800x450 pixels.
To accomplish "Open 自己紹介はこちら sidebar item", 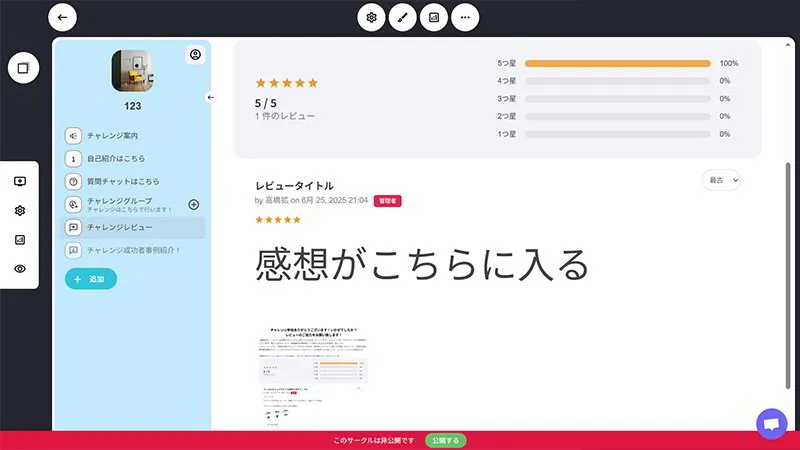I will click(x=116, y=159).
